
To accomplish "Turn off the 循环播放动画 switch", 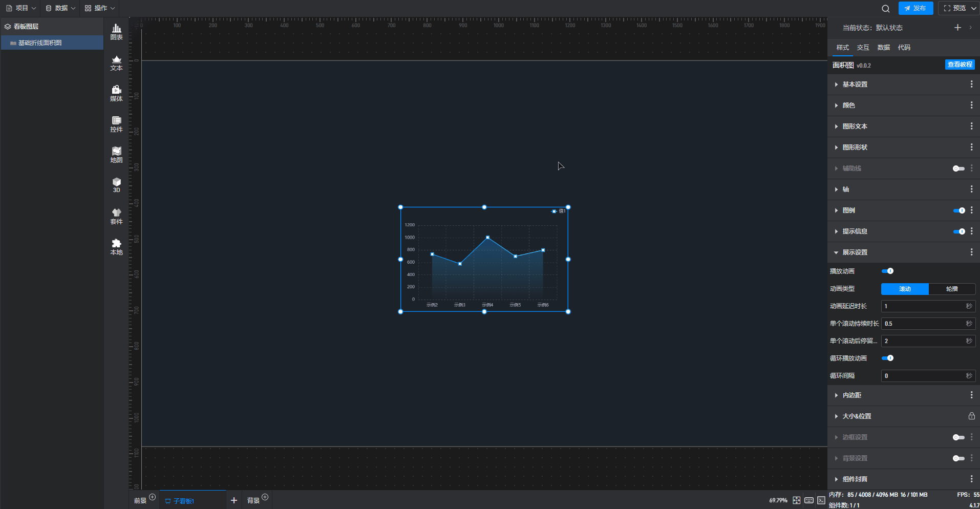I will (x=887, y=358).
